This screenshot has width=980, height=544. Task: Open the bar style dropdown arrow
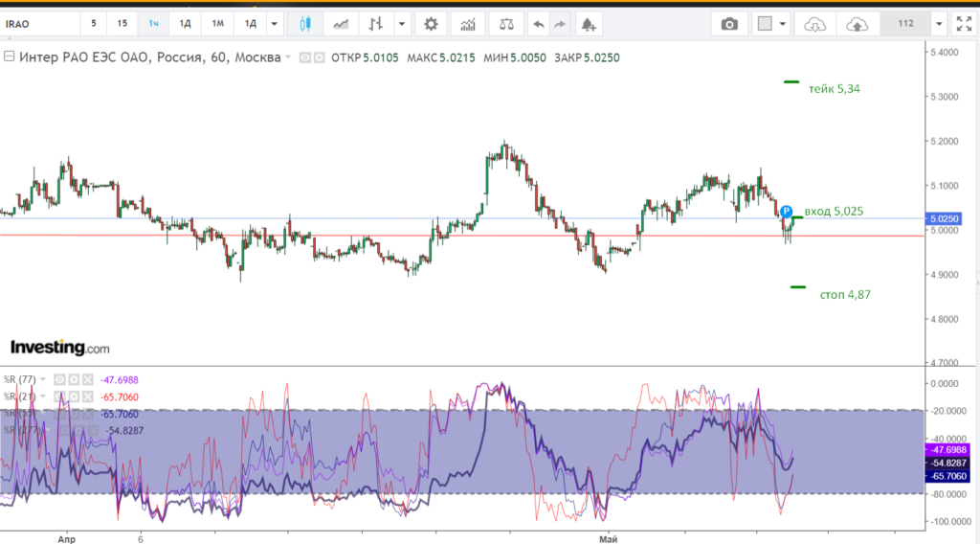click(403, 24)
